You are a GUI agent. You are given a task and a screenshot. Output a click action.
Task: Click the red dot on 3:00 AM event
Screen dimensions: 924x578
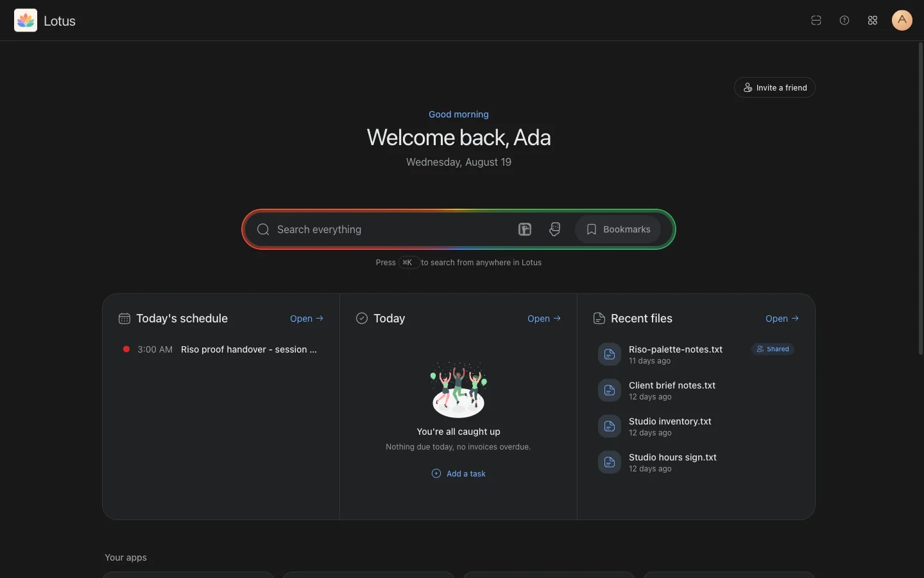pyautogui.click(x=126, y=349)
